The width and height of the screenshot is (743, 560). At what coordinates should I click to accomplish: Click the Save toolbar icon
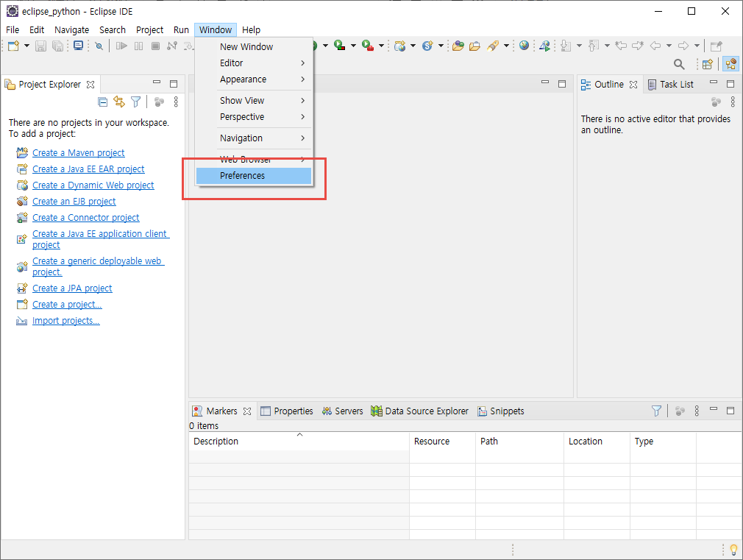(x=40, y=46)
